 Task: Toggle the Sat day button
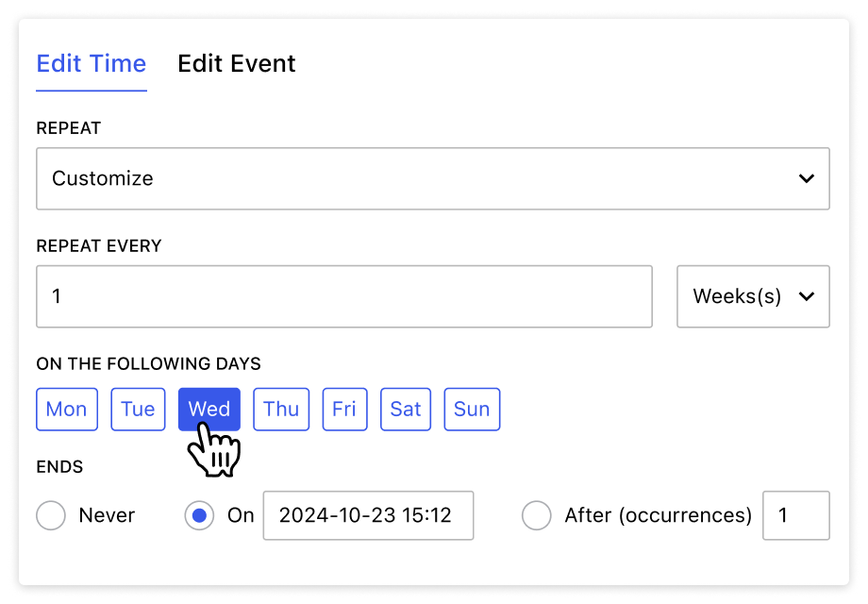tap(406, 409)
